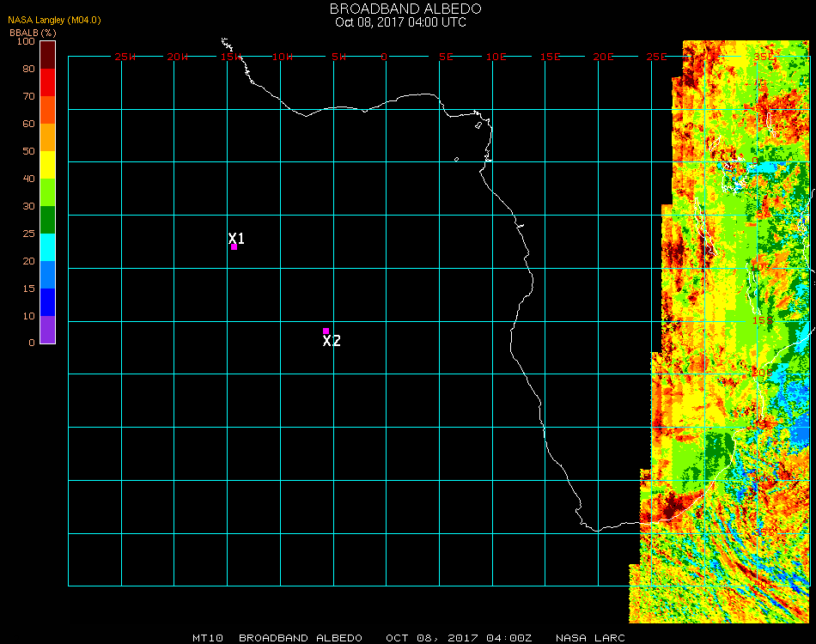Pick the cyan 20-25 colorbar segment
The width and height of the screenshot is (816, 644).
click(x=48, y=247)
